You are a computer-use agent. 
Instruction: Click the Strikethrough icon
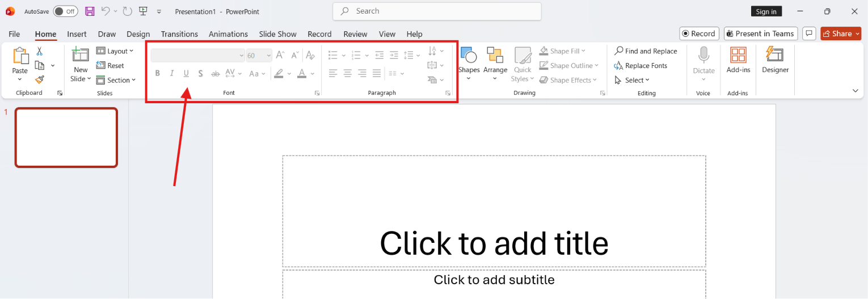tap(215, 73)
